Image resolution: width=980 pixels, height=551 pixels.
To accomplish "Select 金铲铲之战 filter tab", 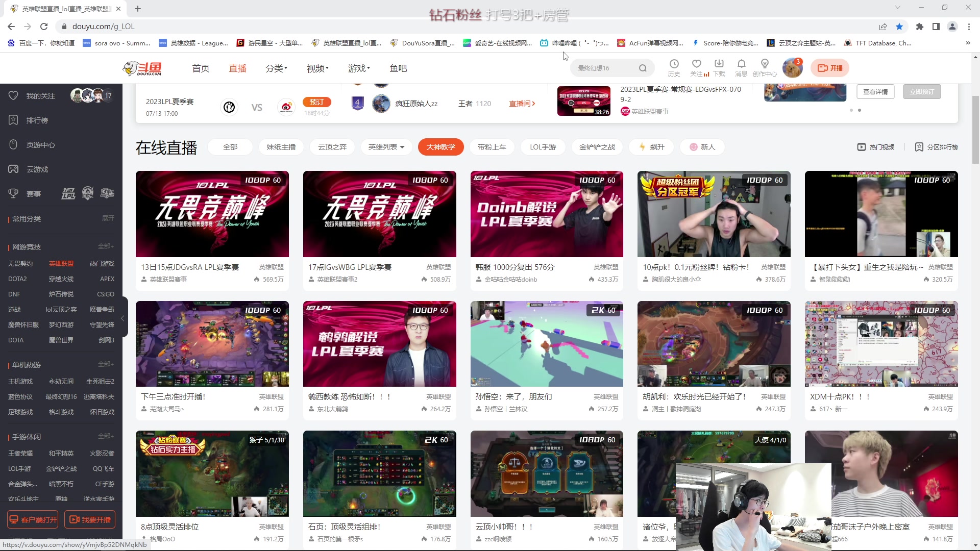I will pos(597,147).
